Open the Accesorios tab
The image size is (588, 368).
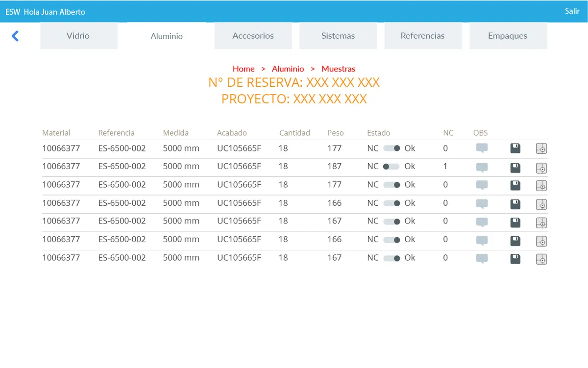(x=253, y=36)
